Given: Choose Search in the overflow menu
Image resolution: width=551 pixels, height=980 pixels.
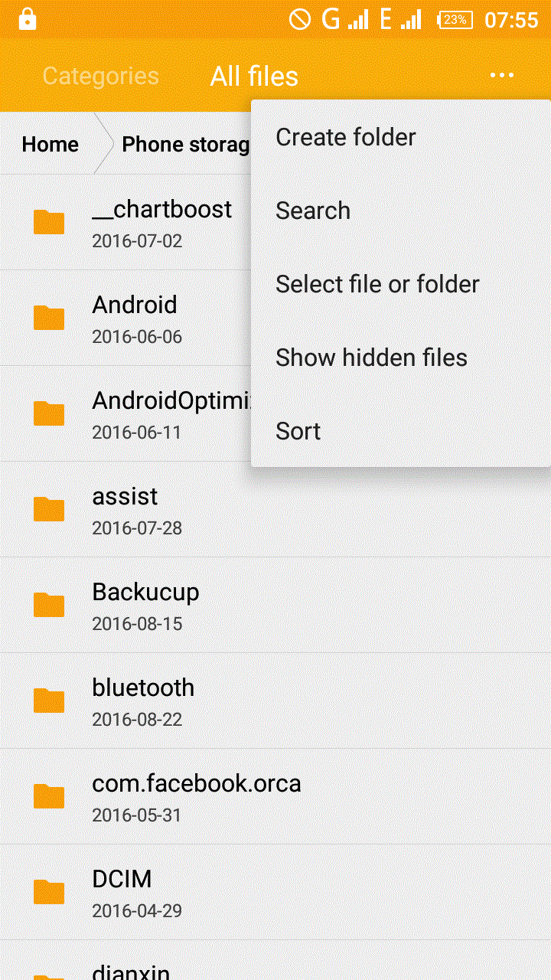Looking at the screenshot, I should coord(313,211).
